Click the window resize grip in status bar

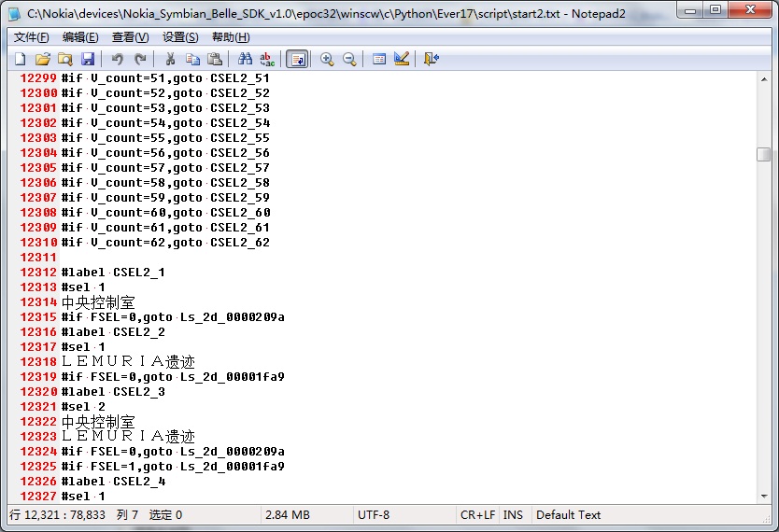point(766,519)
